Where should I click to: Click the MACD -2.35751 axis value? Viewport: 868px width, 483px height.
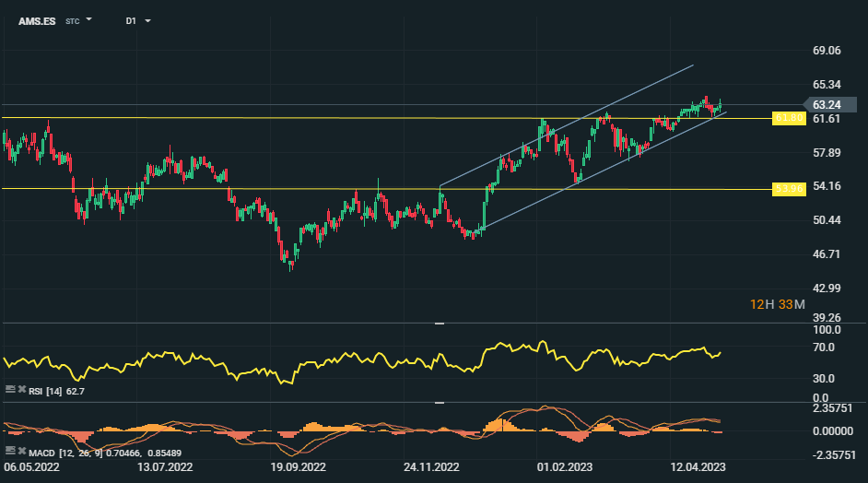tap(833, 454)
